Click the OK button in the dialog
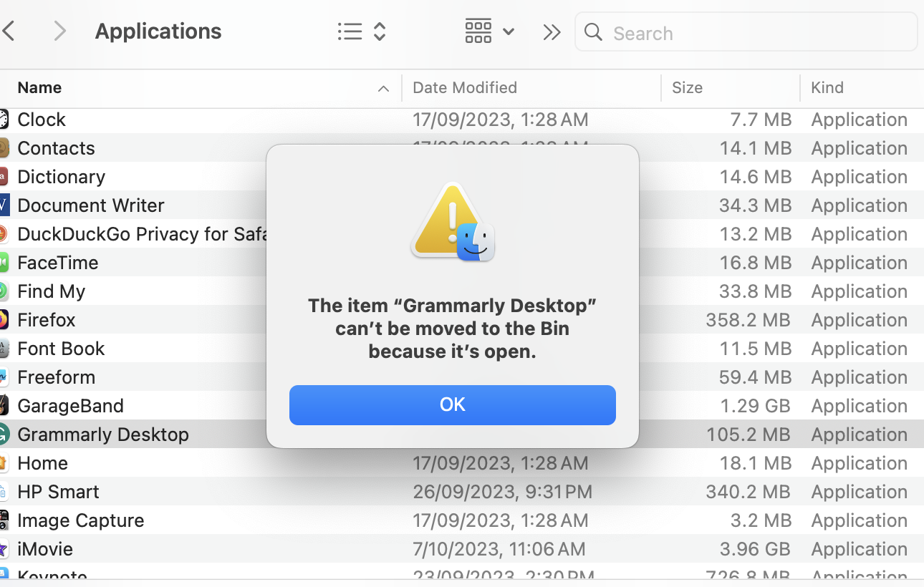The height and width of the screenshot is (587, 924). tap(452, 405)
